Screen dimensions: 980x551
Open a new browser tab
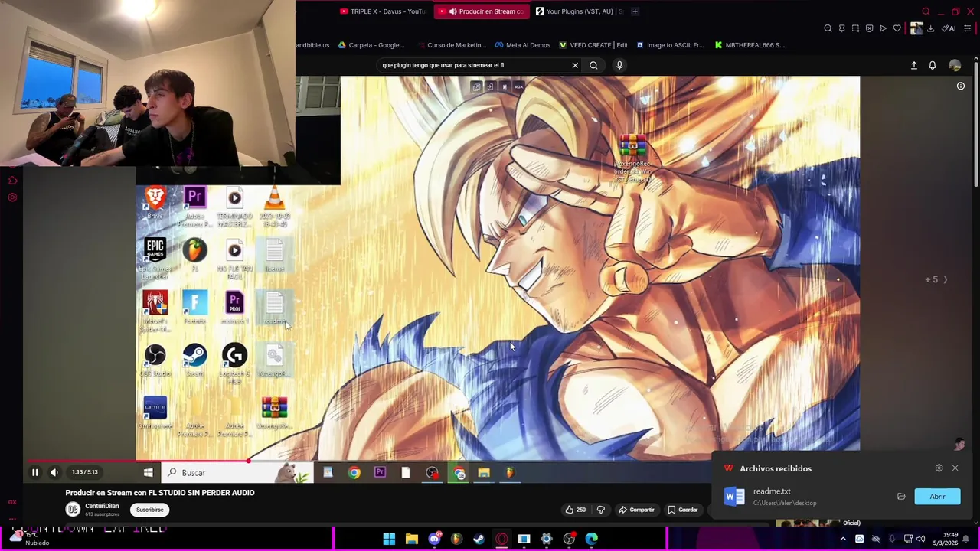click(635, 11)
